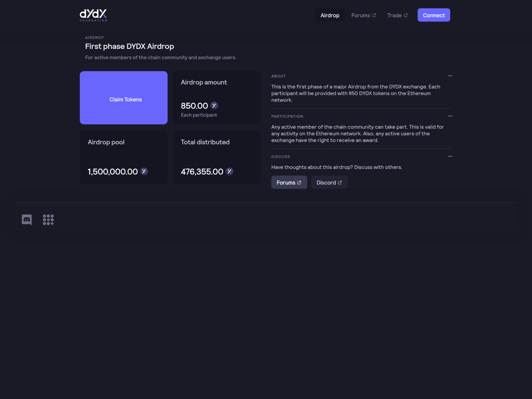
Task: Collapse the Participation section
Action: click(450, 116)
